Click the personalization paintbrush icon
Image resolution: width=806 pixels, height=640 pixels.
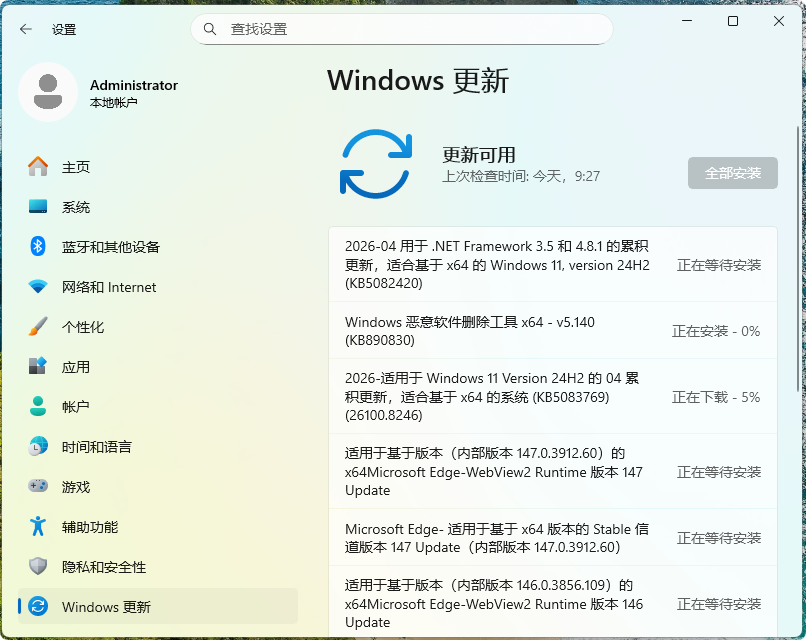38,326
